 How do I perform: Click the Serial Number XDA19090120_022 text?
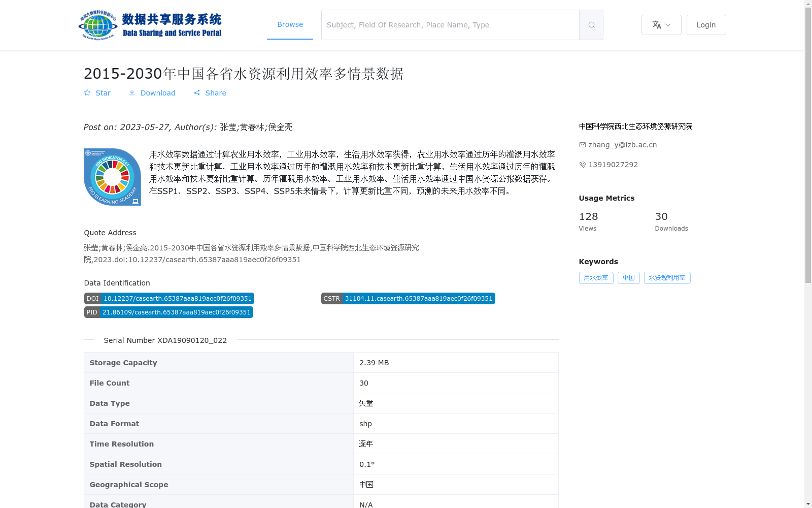(x=165, y=340)
